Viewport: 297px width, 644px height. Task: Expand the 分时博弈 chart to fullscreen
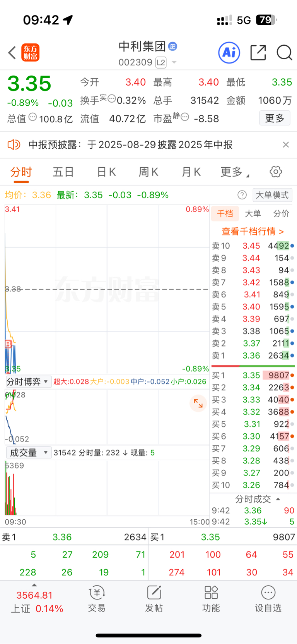click(x=198, y=403)
